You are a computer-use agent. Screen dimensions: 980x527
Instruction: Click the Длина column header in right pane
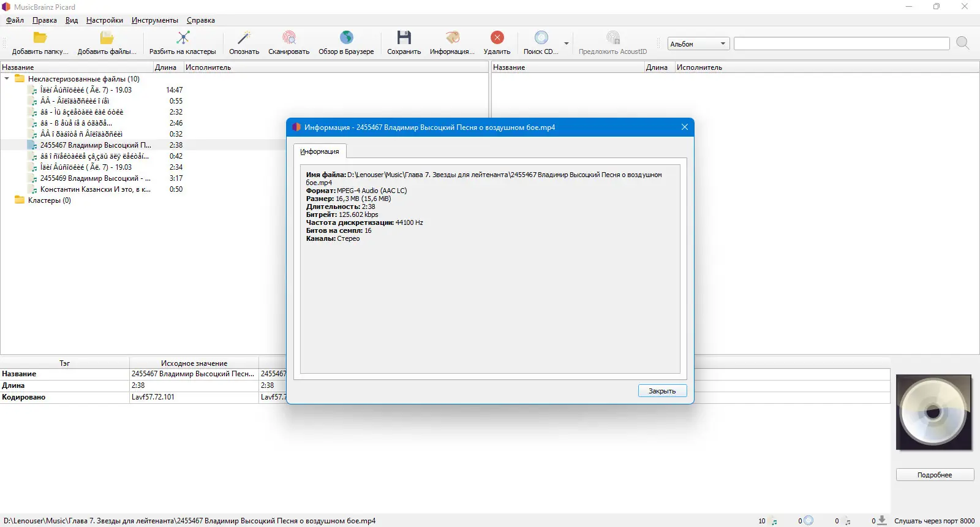point(659,67)
